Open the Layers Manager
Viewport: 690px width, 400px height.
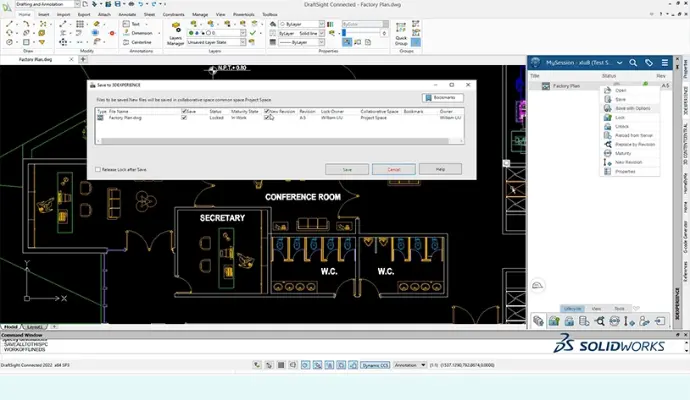(x=176, y=34)
